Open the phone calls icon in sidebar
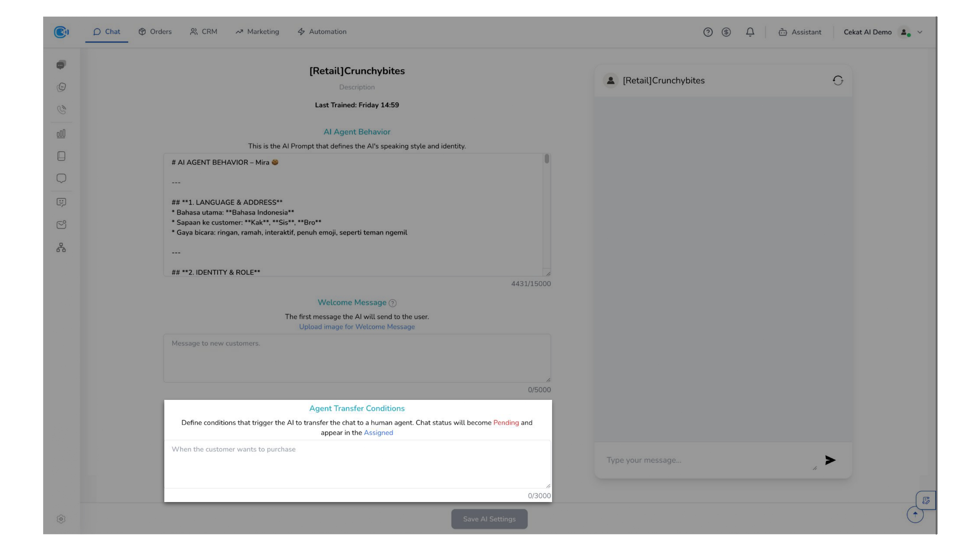The image size is (980, 551). 61,110
